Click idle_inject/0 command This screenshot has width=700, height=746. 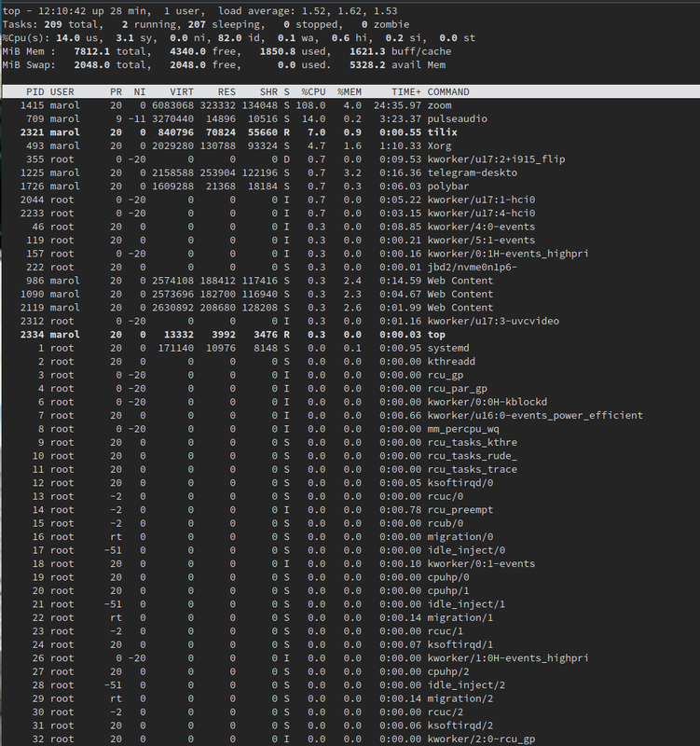(466, 550)
